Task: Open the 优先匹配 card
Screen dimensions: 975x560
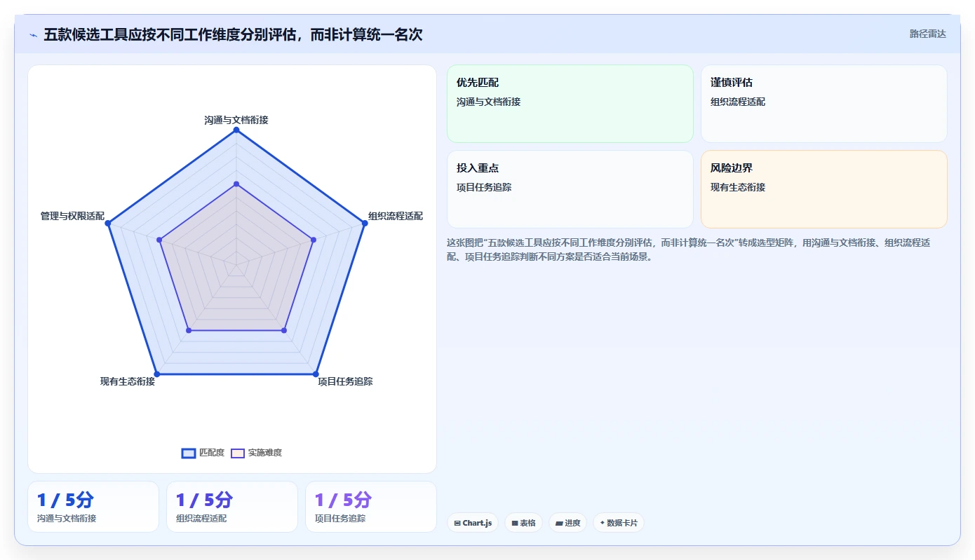Action: click(570, 104)
